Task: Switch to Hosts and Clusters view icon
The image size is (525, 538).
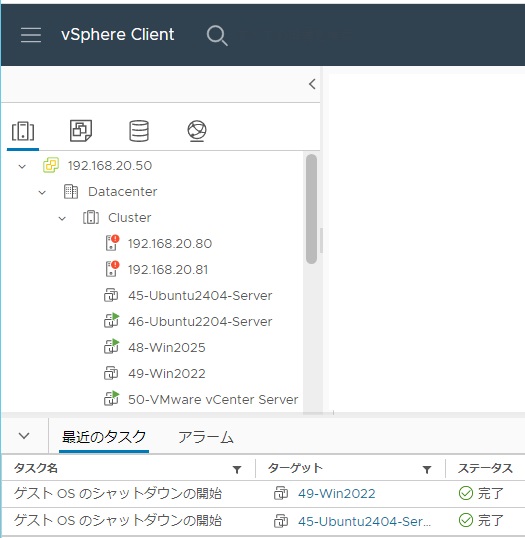Action: pyautogui.click(x=23, y=131)
